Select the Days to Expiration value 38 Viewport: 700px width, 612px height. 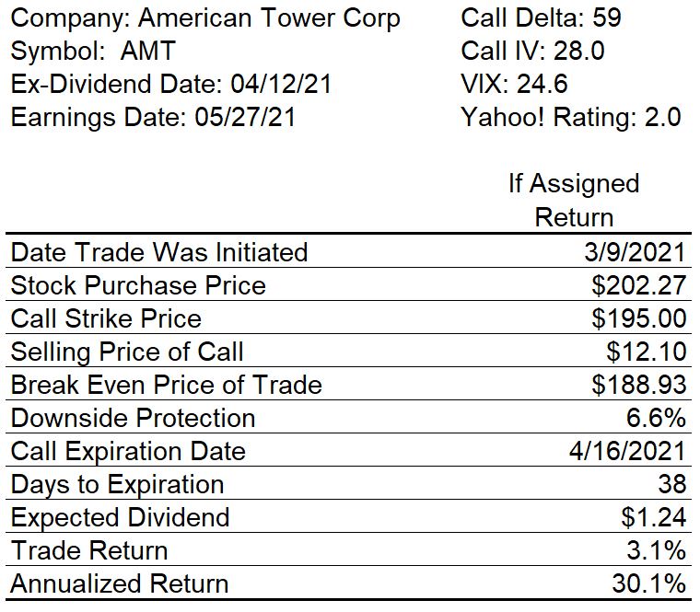671,484
